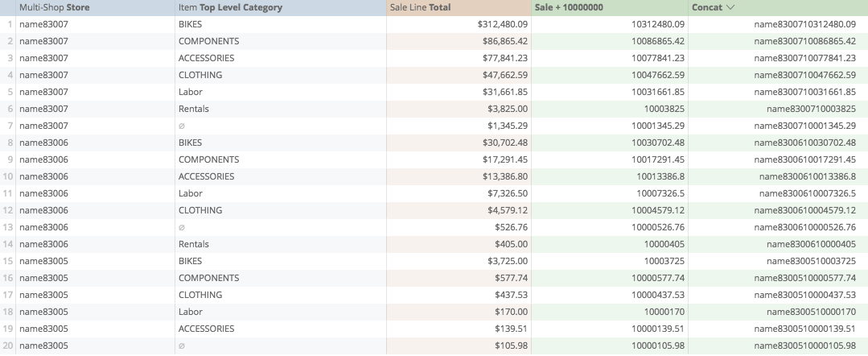Select the Item Top Level Category header
This screenshot has height=356, width=868.
pyautogui.click(x=281, y=8)
